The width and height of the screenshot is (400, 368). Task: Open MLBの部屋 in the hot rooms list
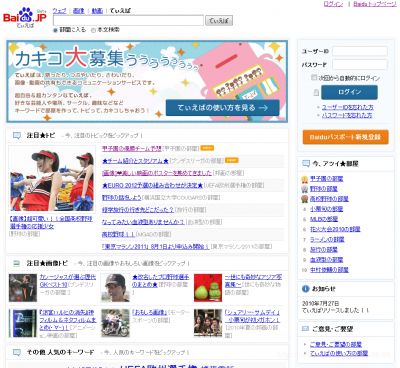pyautogui.click(x=324, y=219)
